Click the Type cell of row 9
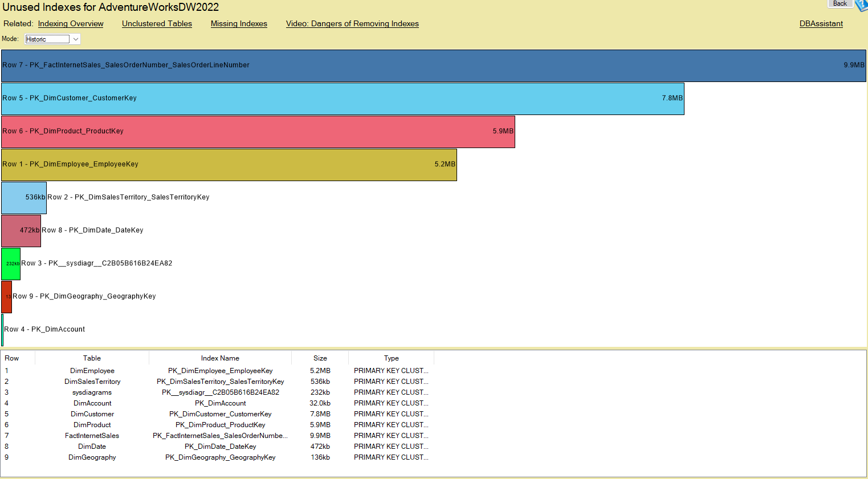Viewport: 868px width, 479px height. [x=391, y=457]
